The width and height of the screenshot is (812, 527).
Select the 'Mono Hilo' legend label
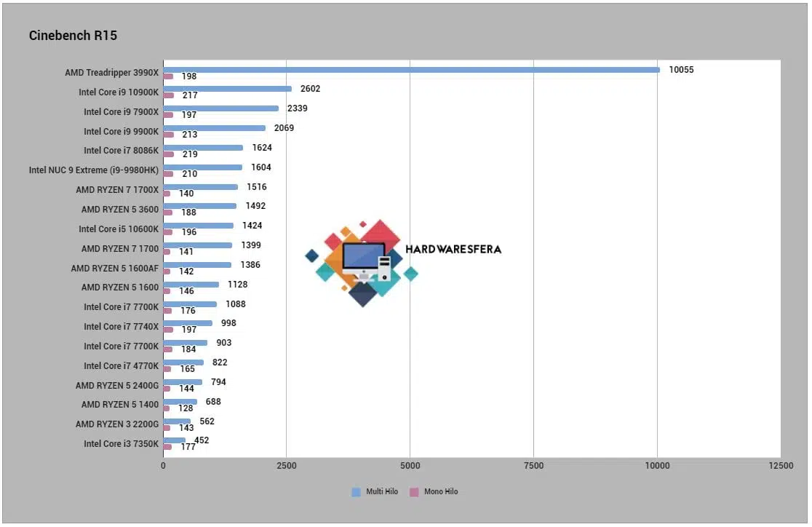(441, 492)
